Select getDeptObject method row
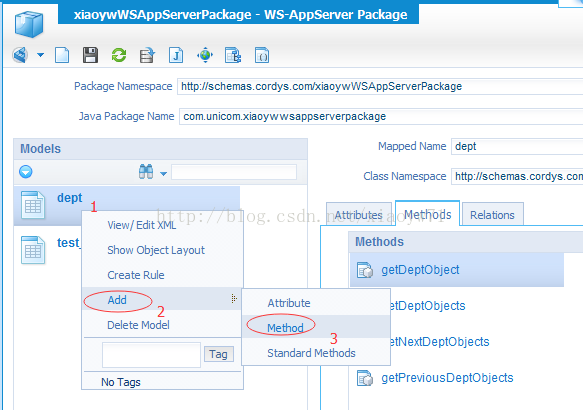 click(457, 270)
